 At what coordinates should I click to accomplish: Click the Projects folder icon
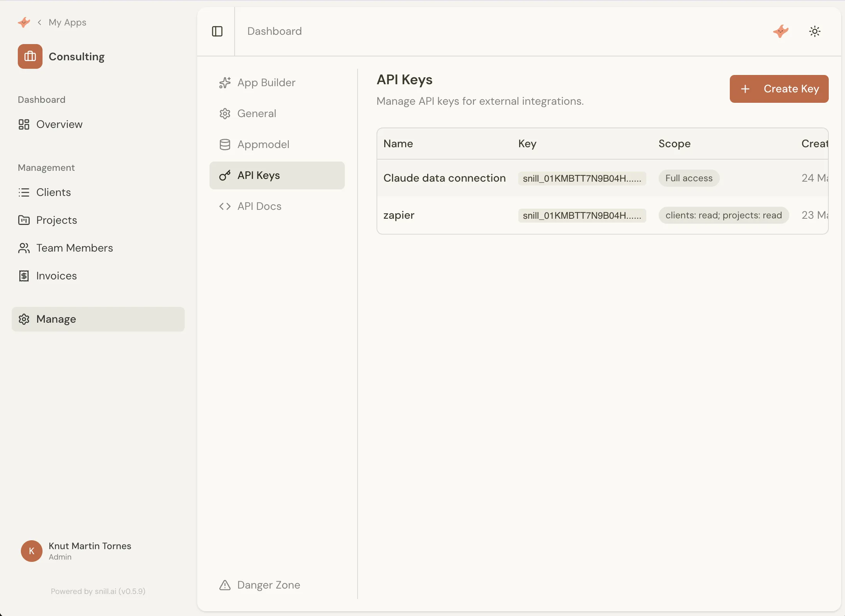(24, 220)
